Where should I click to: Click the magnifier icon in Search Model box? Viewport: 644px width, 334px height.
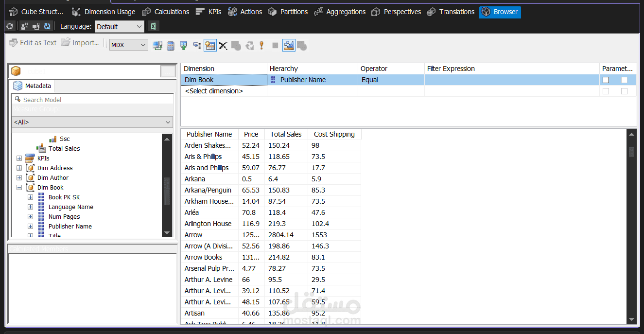point(18,99)
